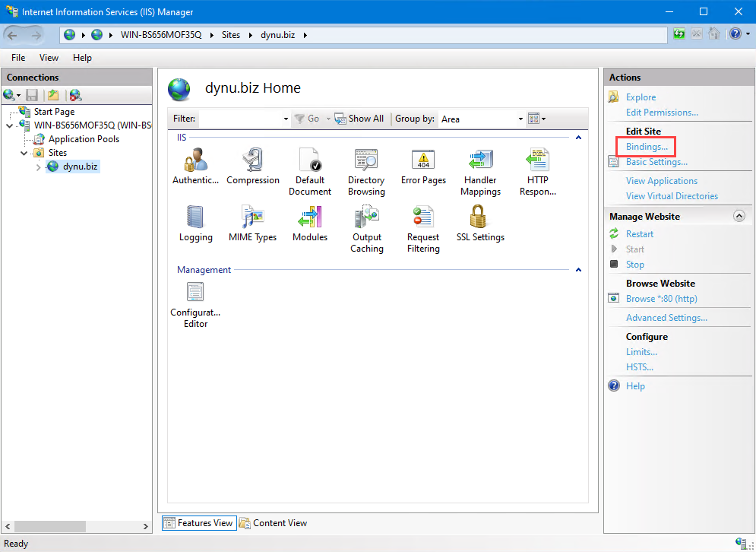Click Basic Settings... link
This screenshot has width=756, height=552.
tap(656, 162)
